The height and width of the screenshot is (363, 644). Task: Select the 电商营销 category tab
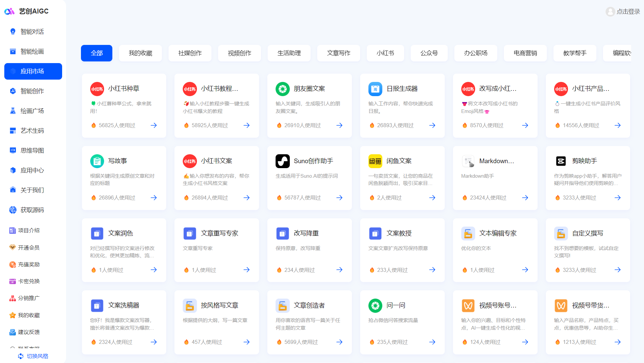pyautogui.click(x=525, y=53)
